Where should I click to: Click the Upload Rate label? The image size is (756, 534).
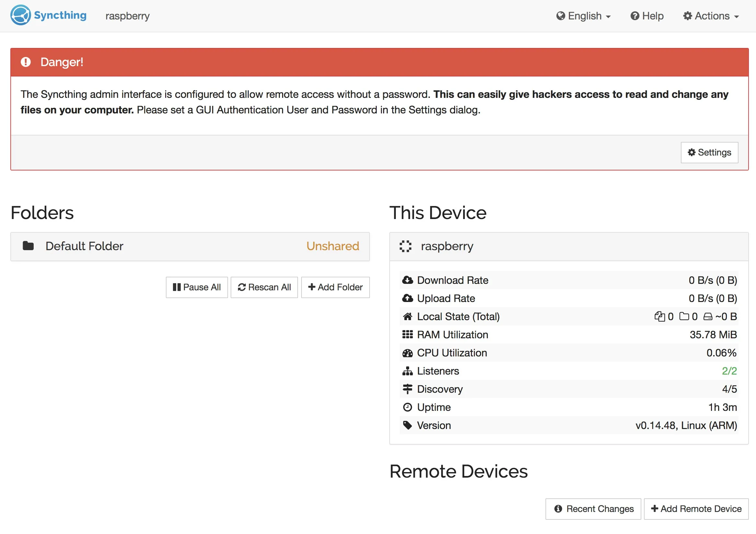coord(446,298)
